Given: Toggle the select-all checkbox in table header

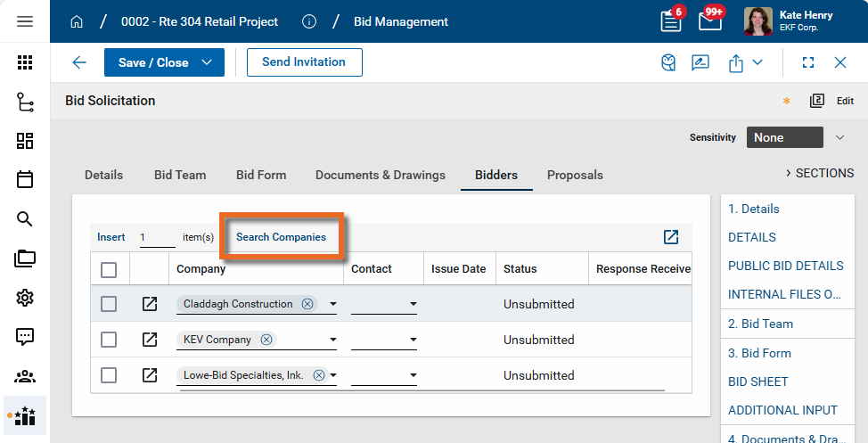Looking at the screenshot, I should [x=109, y=269].
